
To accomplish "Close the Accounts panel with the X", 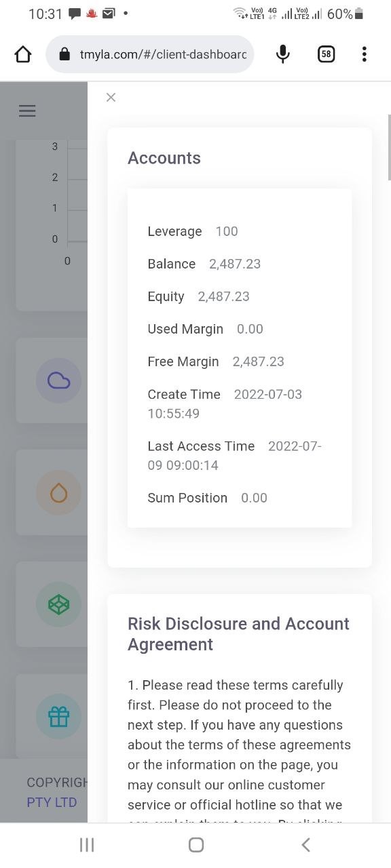I will click(x=111, y=98).
